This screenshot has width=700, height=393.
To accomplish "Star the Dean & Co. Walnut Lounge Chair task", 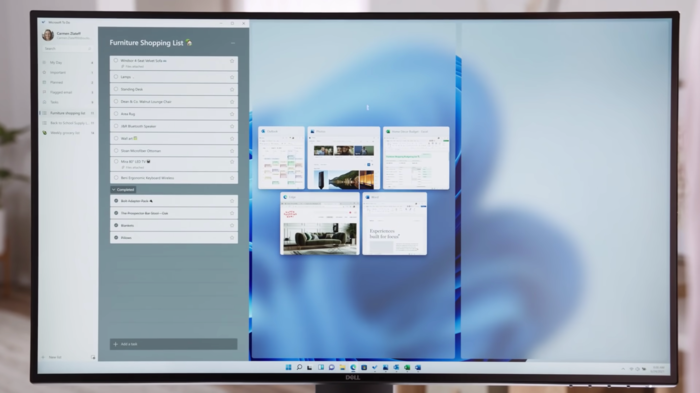I will [232, 101].
